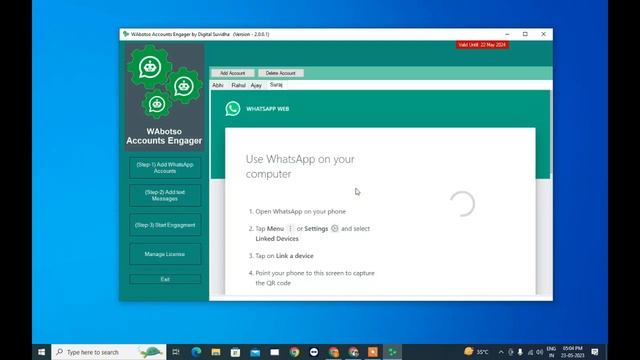Image resolution: width=640 pixels, height=360 pixels.
Task: Click the Delete Account button
Action: click(280, 73)
